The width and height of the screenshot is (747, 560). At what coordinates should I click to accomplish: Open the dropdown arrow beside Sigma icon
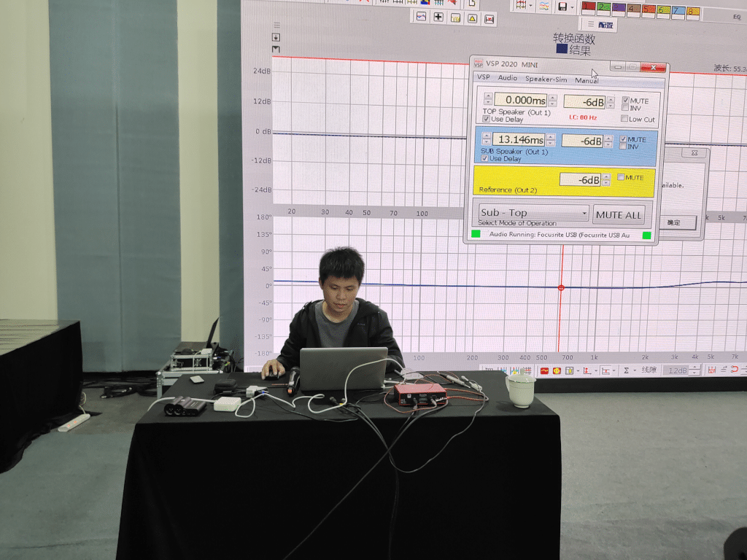[x=635, y=370]
